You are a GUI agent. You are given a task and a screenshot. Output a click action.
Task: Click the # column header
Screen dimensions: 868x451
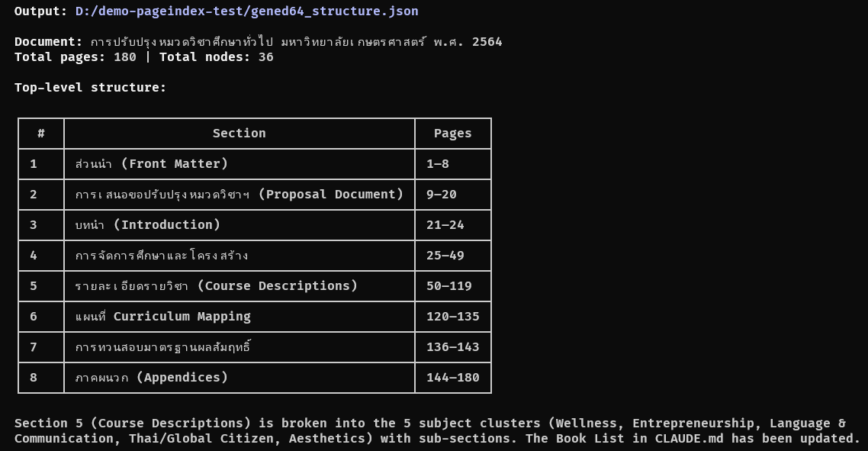pos(41,134)
